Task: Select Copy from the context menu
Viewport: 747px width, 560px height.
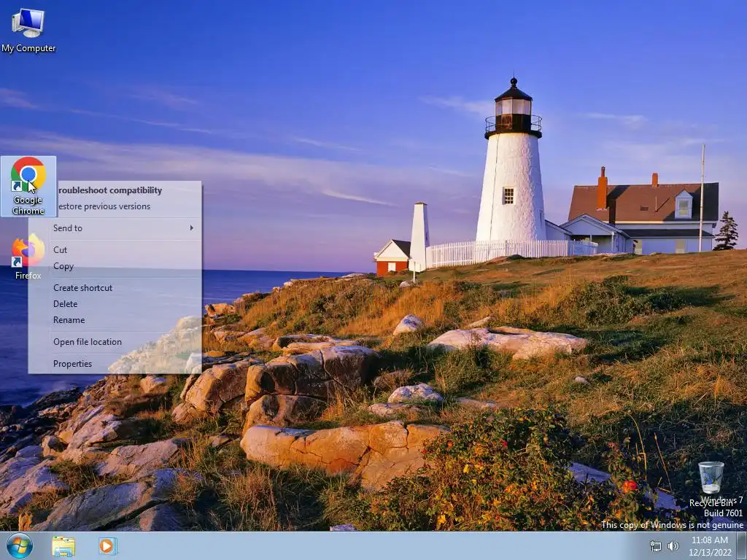Action: pos(115,266)
